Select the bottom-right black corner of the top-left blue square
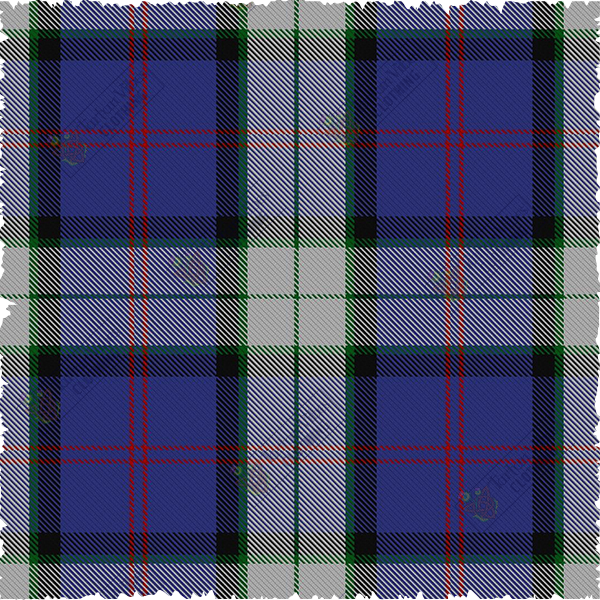The width and height of the screenshot is (600, 600). point(228,228)
